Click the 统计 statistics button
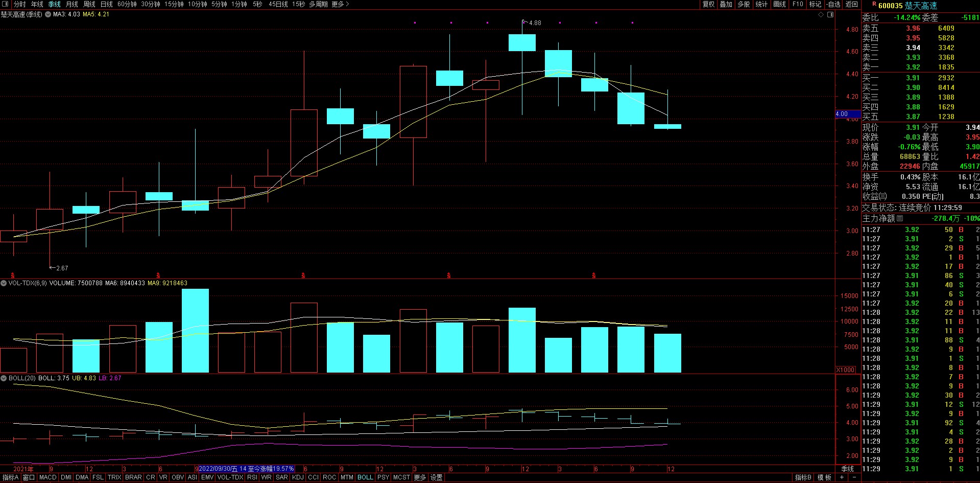 (x=761, y=4)
